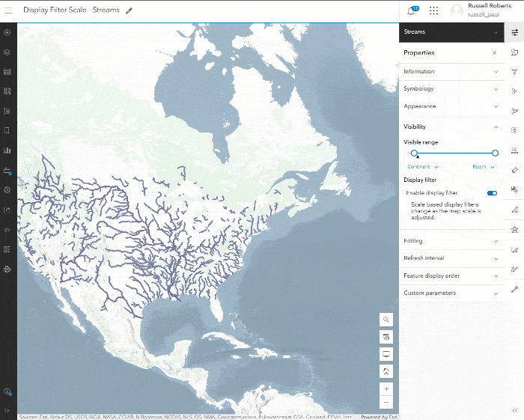The height and width of the screenshot is (420, 524).
Task: Open the Legend list icon
Action: 7,111
